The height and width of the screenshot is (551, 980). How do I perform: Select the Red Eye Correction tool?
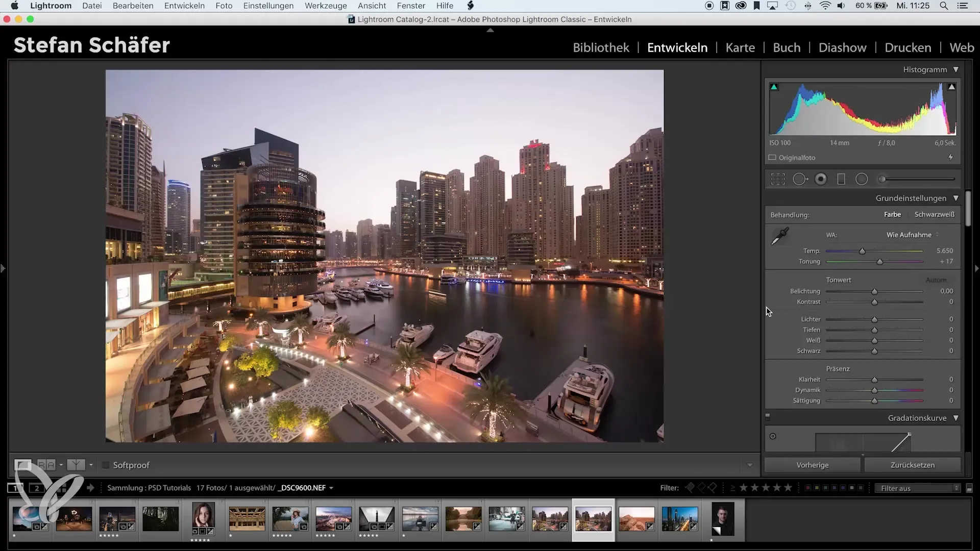(x=821, y=179)
